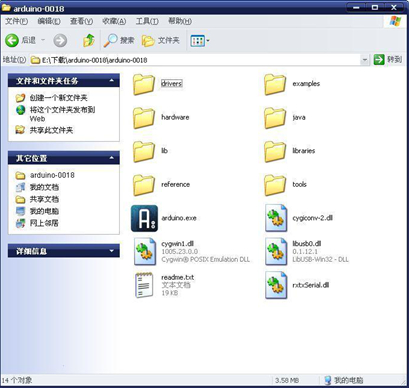
Task: Click the libraries folder name text
Action: pyautogui.click(x=304, y=151)
